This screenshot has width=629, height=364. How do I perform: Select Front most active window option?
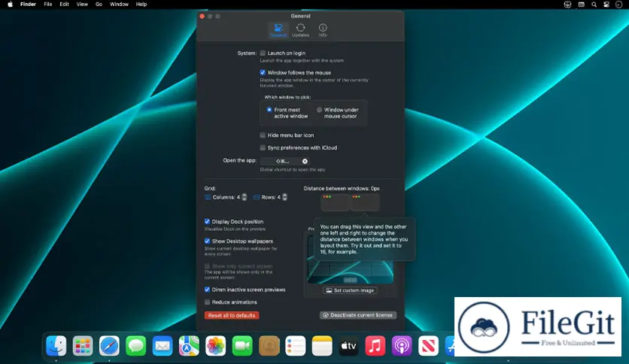pos(269,110)
